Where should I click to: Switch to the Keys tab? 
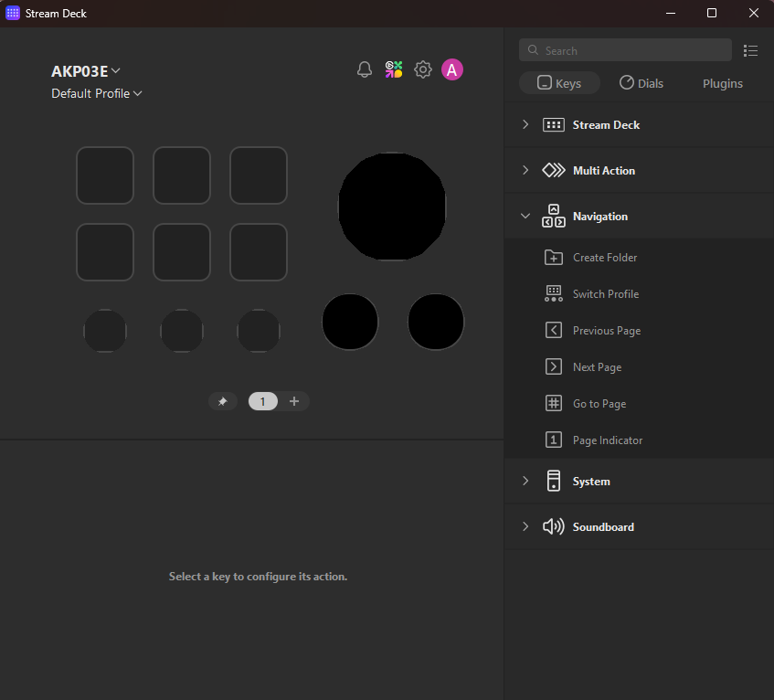click(x=559, y=83)
